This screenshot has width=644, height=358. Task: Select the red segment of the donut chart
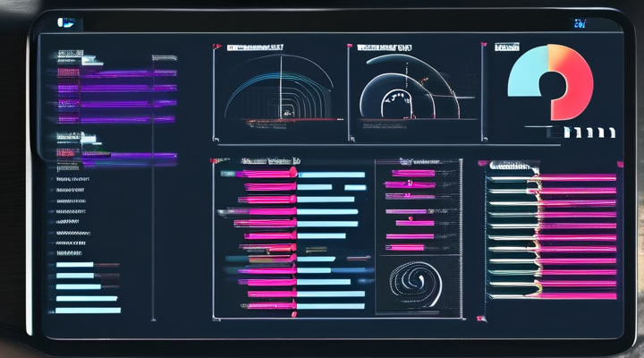(x=572, y=81)
